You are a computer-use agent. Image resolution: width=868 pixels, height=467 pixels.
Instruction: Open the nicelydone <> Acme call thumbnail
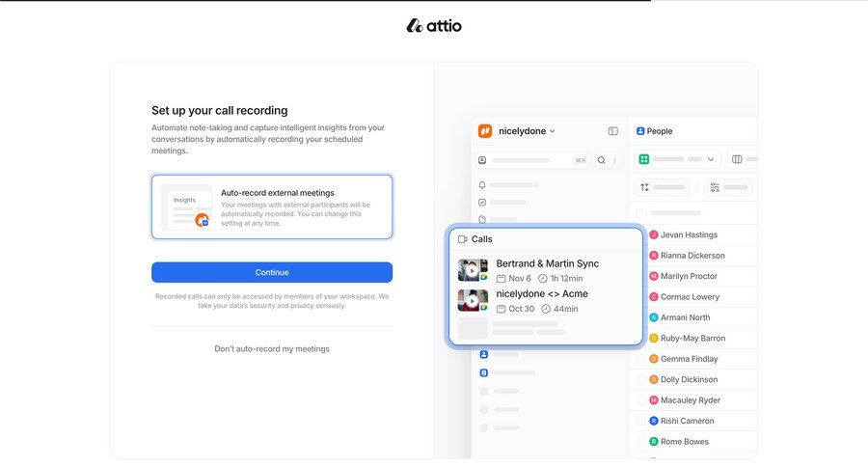tap(472, 300)
